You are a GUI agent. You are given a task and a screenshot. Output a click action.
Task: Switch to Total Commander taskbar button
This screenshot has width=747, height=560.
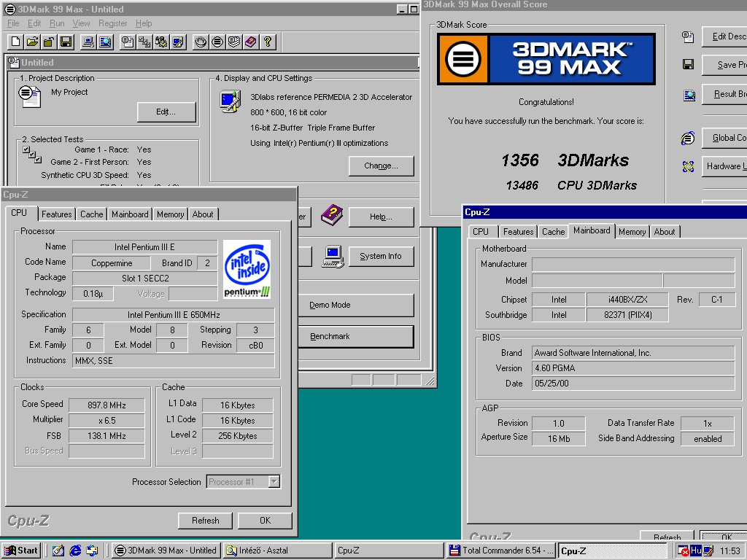[x=502, y=551]
